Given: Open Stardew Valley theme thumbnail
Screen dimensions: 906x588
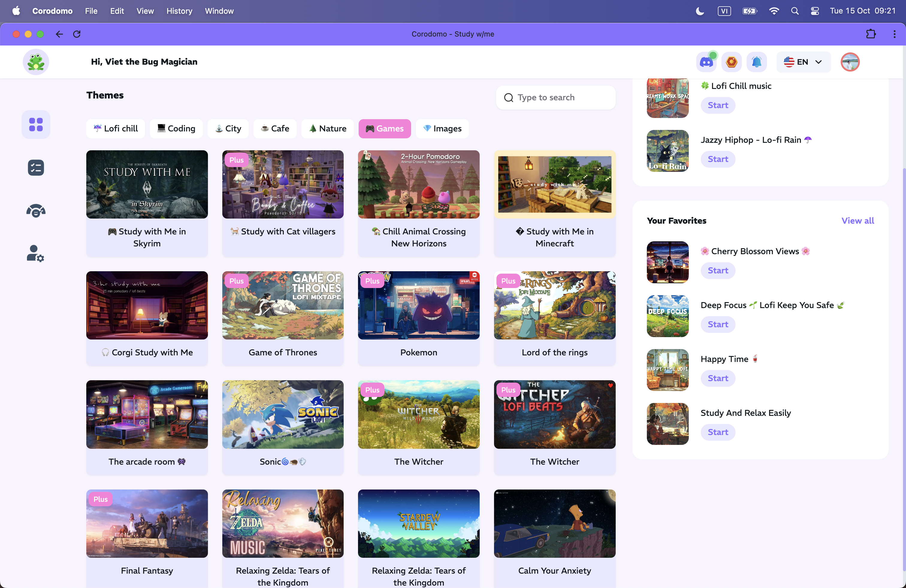Looking at the screenshot, I should pyautogui.click(x=419, y=524).
